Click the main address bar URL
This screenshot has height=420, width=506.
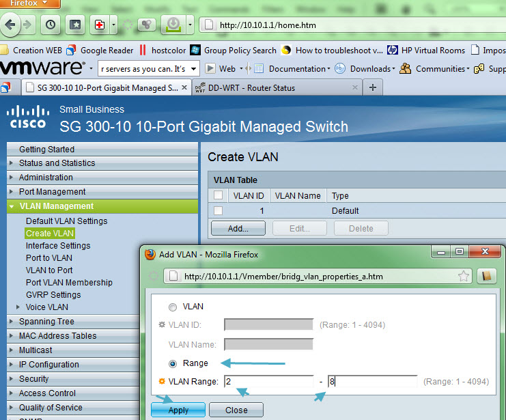coord(268,25)
